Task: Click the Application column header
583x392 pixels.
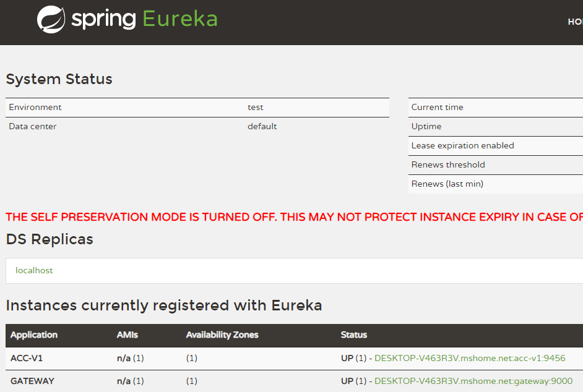Action: [x=34, y=334]
